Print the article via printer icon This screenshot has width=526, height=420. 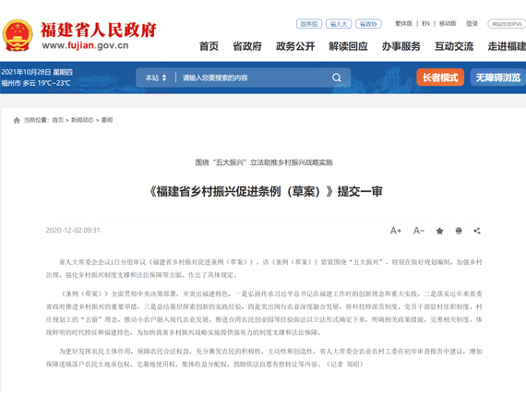click(459, 231)
